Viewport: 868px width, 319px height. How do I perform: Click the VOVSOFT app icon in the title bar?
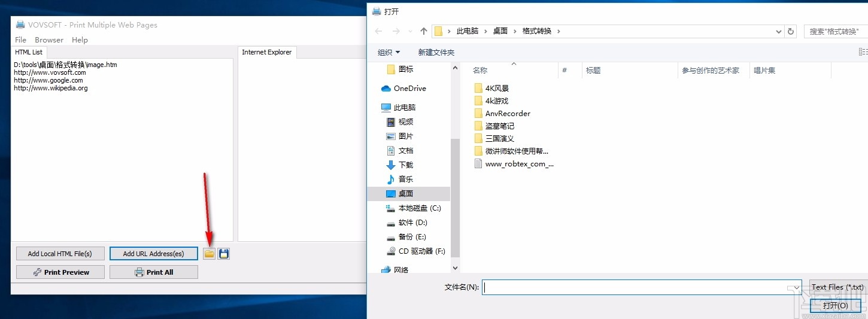[x=20, y=25]
